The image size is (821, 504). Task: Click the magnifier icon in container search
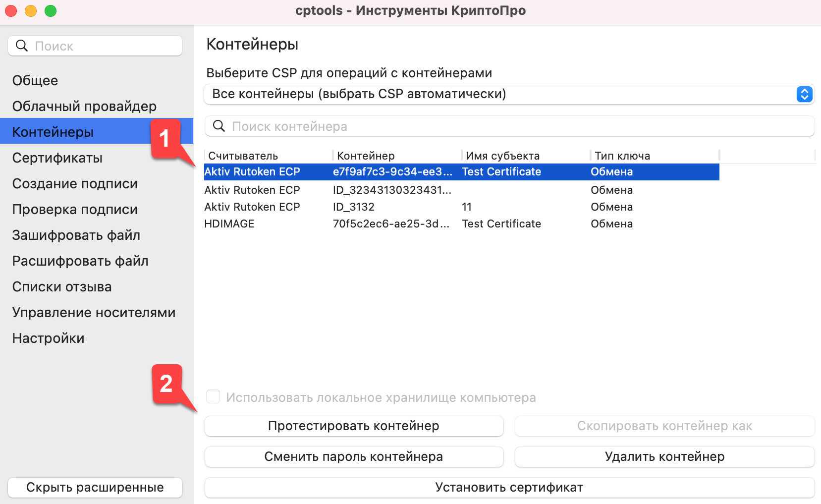point(219,126)
